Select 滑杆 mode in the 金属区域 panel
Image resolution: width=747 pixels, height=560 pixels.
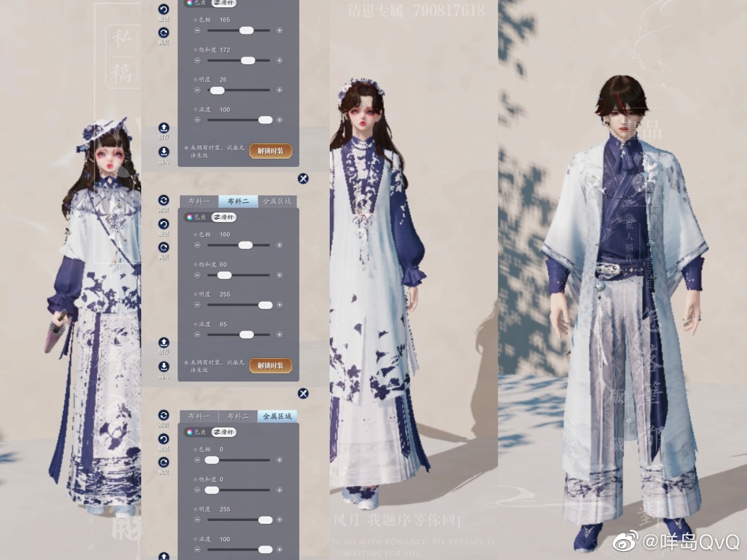point(224,432)
